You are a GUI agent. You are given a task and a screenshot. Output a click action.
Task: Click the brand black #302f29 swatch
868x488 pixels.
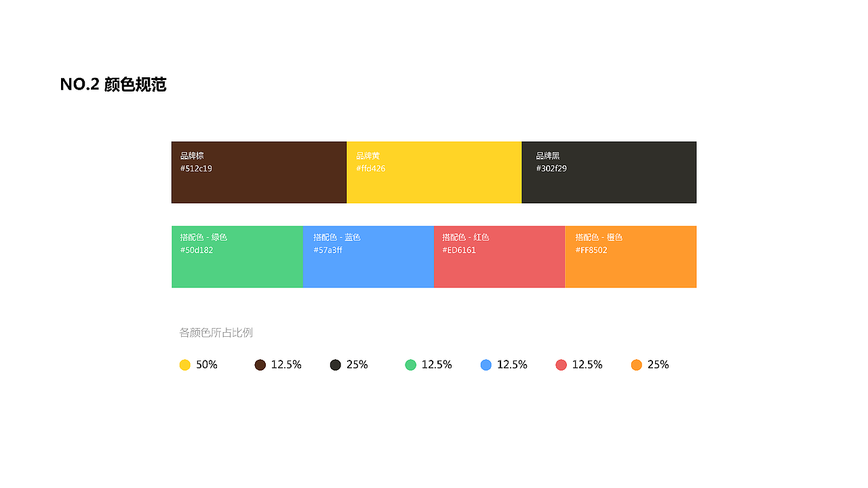tap(609, 172)
